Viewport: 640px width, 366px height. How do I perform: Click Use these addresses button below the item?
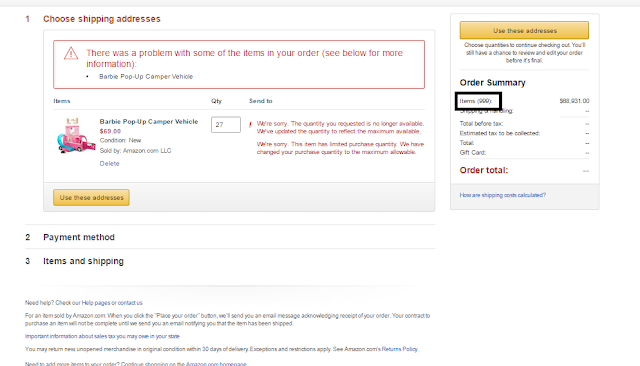coord(91,197)
